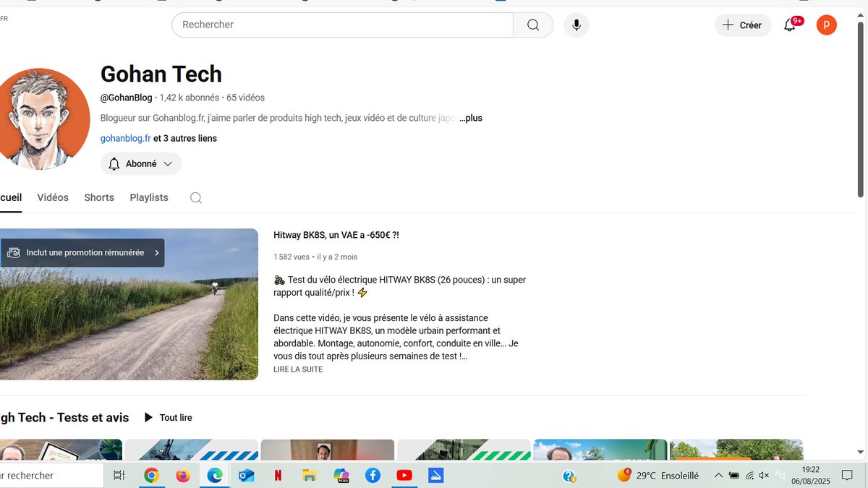
Task: Click inside the Rechercher search field
Action: click(342, 25)
